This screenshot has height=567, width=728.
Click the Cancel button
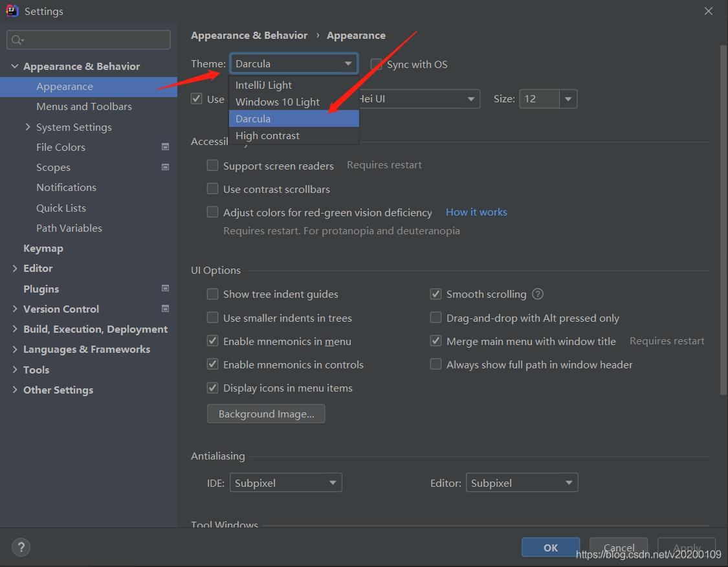[619, 548]
